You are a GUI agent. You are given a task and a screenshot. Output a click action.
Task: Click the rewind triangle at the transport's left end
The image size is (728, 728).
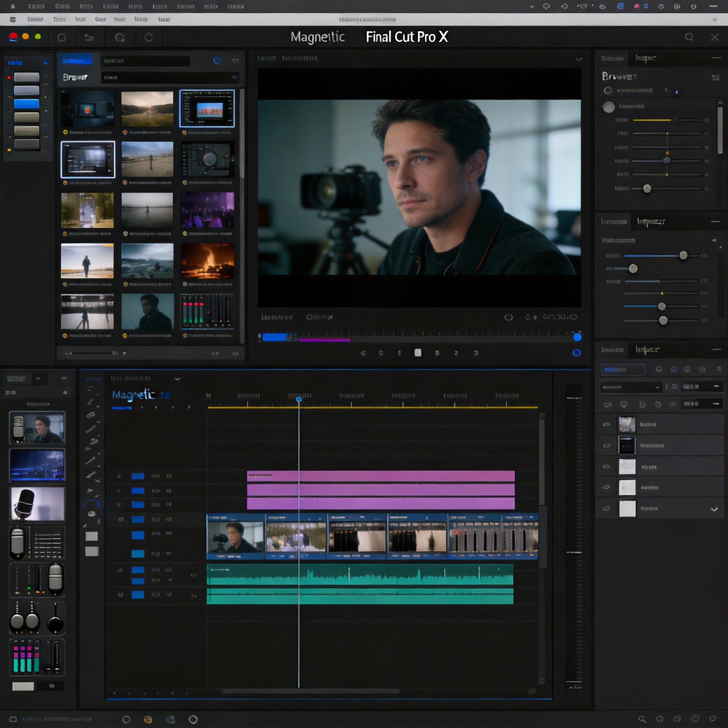point(363,353)
